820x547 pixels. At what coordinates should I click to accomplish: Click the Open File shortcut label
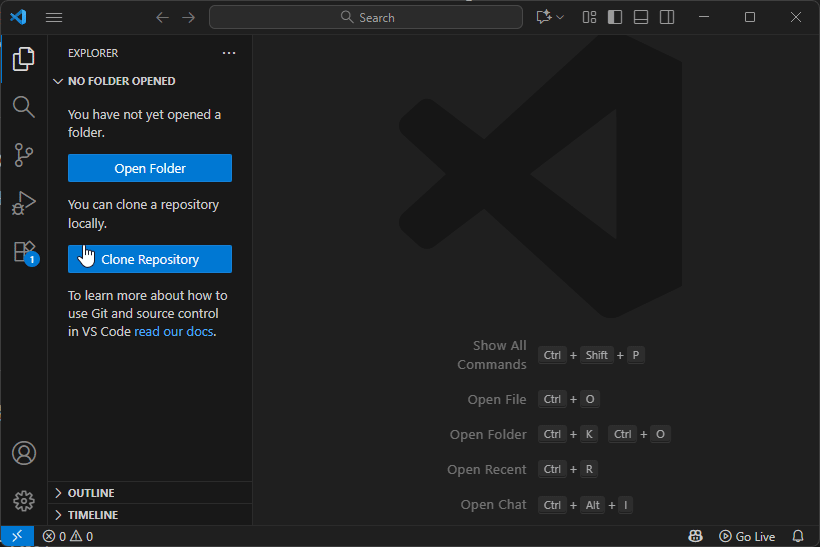click(x=497, y=399)
